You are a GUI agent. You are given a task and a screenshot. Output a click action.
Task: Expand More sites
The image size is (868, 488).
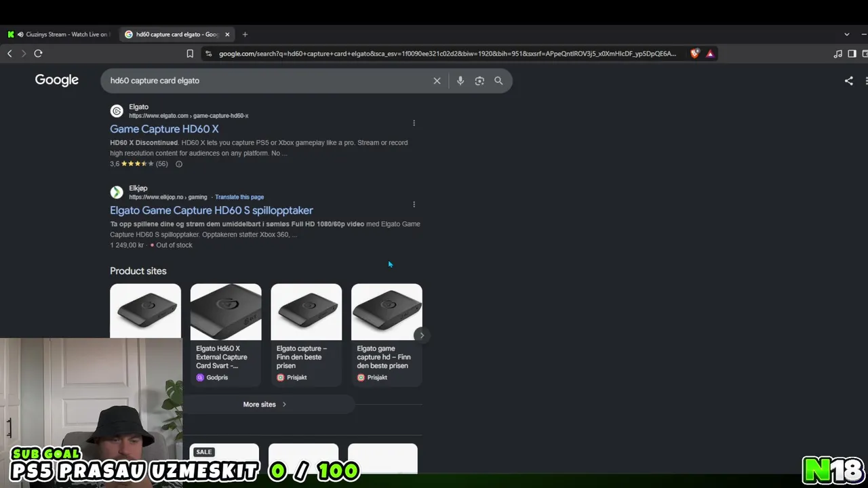(x=265, y=405)
